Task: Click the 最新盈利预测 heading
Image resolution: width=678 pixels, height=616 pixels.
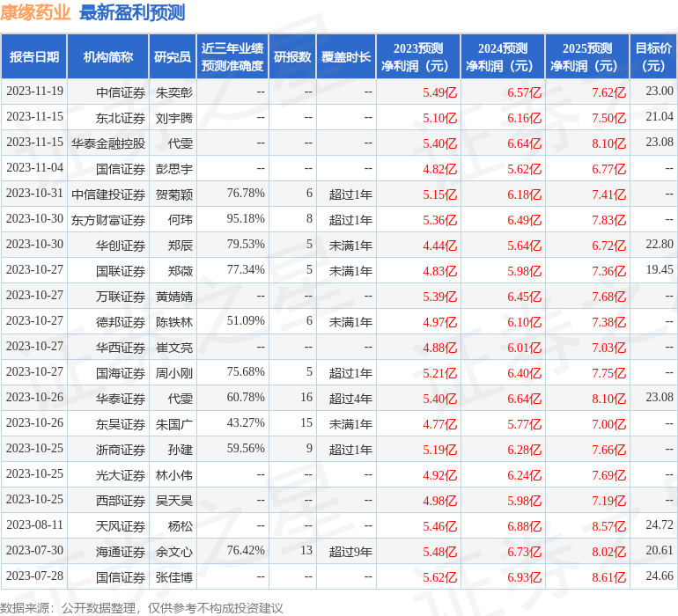Action: click(132, 12)
